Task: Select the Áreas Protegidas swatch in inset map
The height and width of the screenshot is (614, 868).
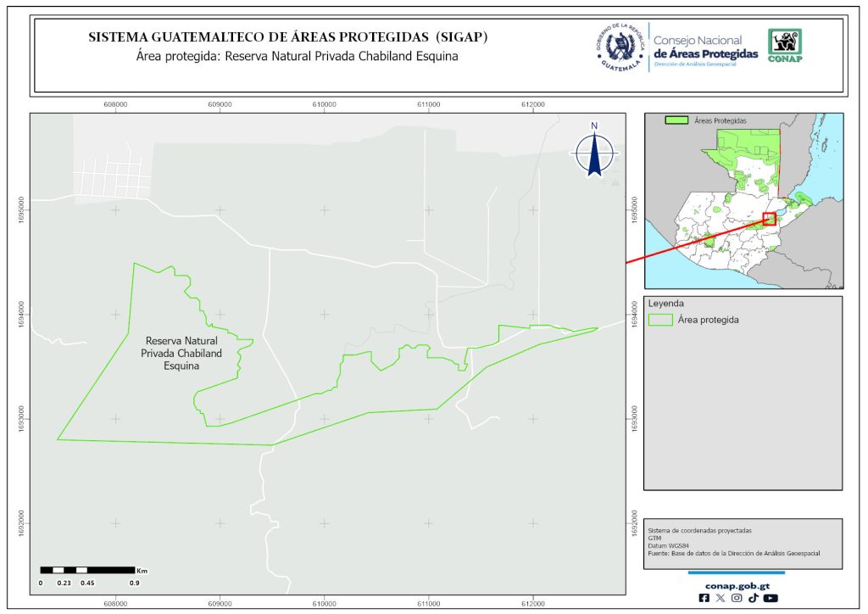Action: [676, 121]
